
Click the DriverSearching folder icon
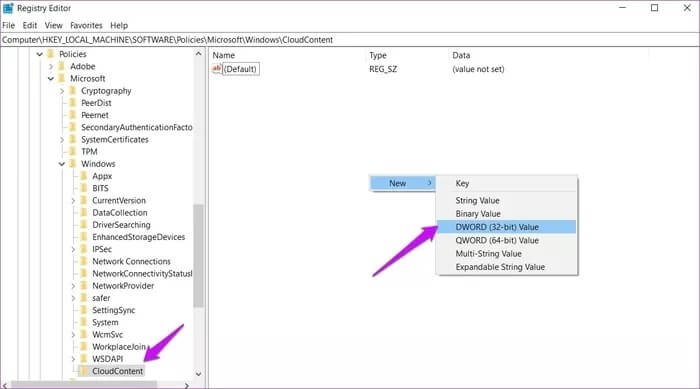(84, 225)
